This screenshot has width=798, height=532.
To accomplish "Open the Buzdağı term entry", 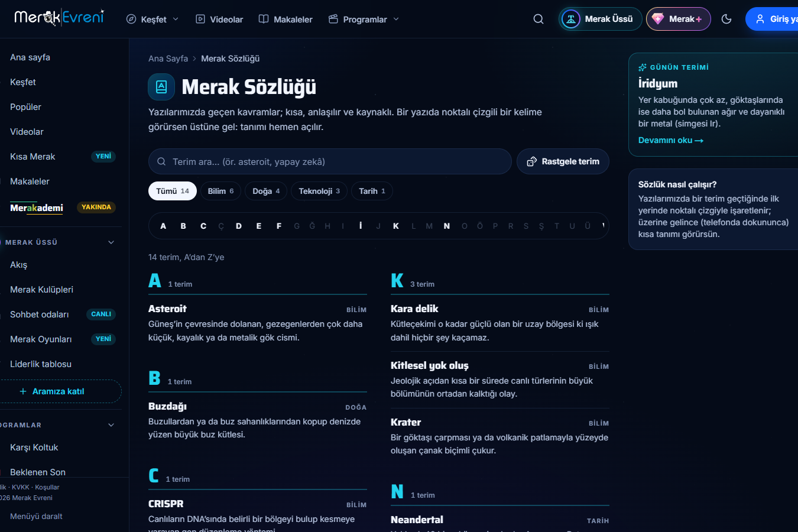I will click(x=167, y=406).
